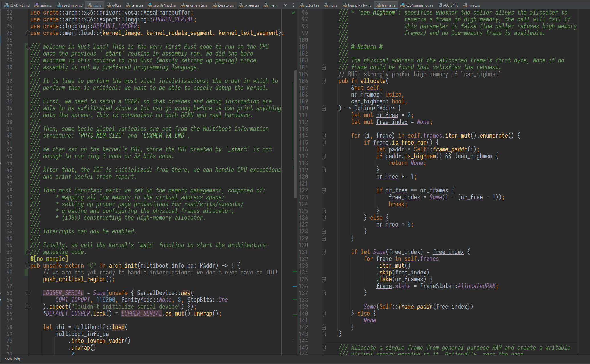Fold the allocate function at line 106

click(x=324, y=81)
